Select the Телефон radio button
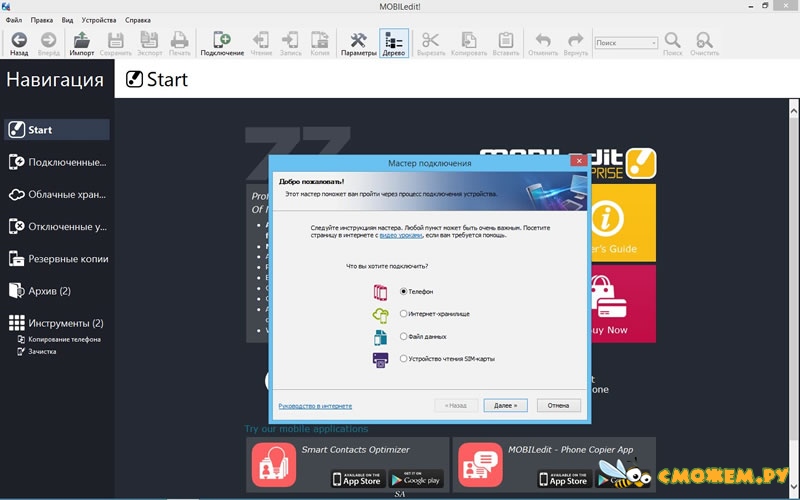Image resolution: width=800 pixels, height=500 pixels. pyautogui.click(x=403, y=291)
